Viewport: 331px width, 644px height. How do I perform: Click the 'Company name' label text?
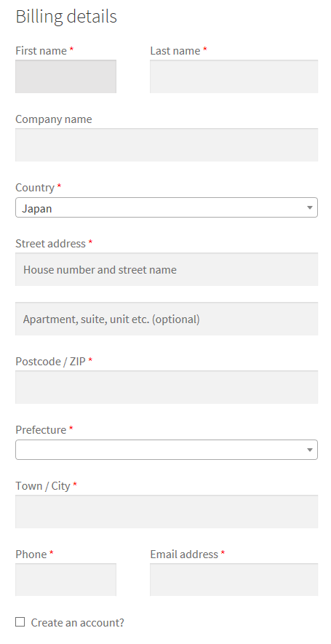click(54, 119)
